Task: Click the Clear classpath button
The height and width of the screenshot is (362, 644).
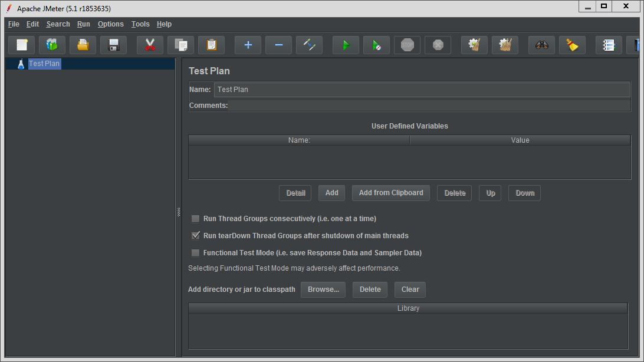Action: point(410,289)
